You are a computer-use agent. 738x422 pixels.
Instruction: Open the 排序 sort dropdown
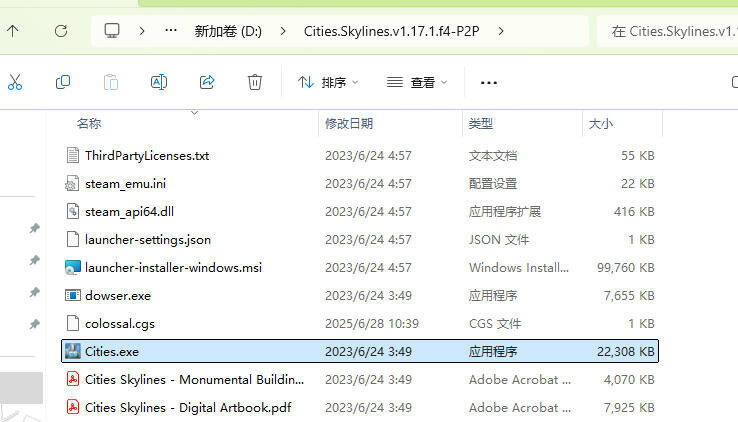(x=328, y=83)
